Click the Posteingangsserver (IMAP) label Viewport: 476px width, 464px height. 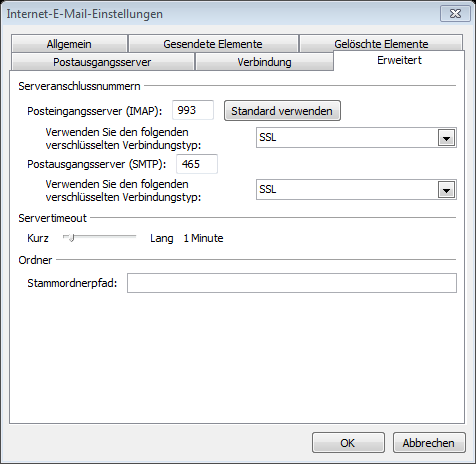pos(95,111)
